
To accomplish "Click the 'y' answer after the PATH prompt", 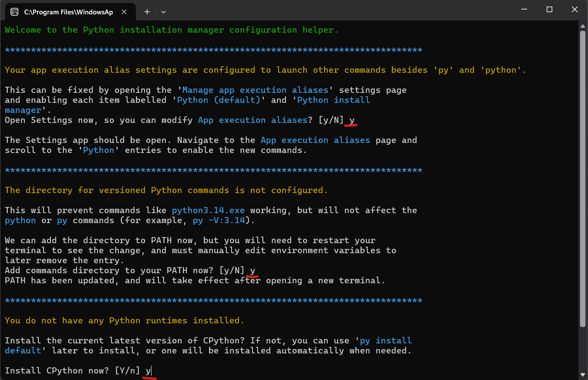I will [252, 271].
